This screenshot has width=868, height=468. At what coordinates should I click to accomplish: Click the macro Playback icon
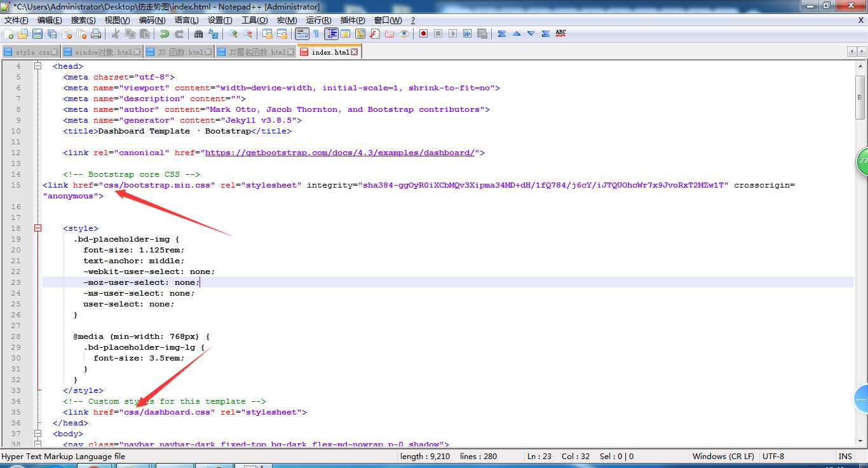point(452,34)
